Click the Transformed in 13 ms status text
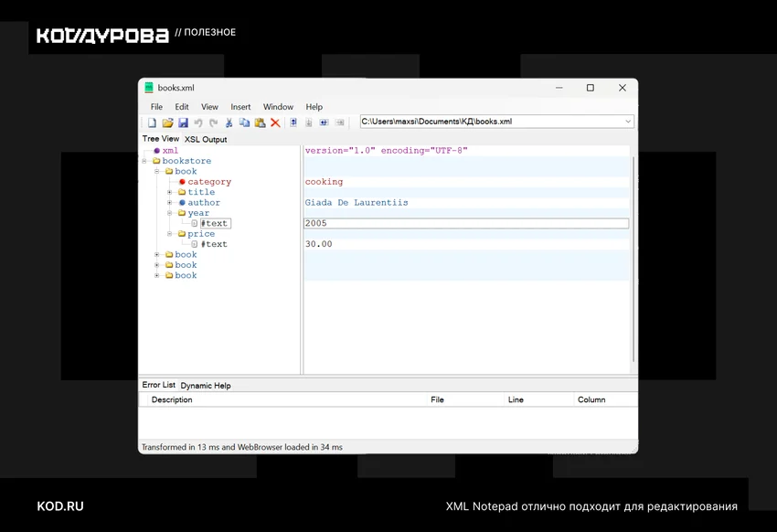777x532 pixels. 242,447
